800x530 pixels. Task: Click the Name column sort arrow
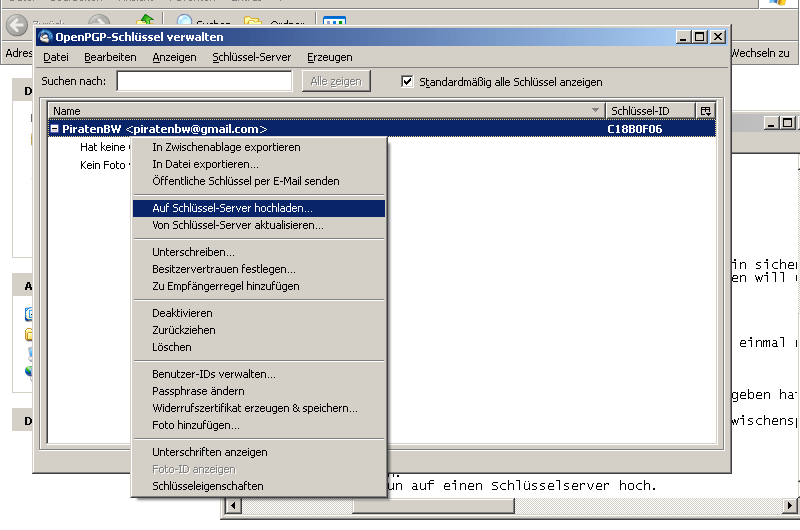click(x=595, y=110)
